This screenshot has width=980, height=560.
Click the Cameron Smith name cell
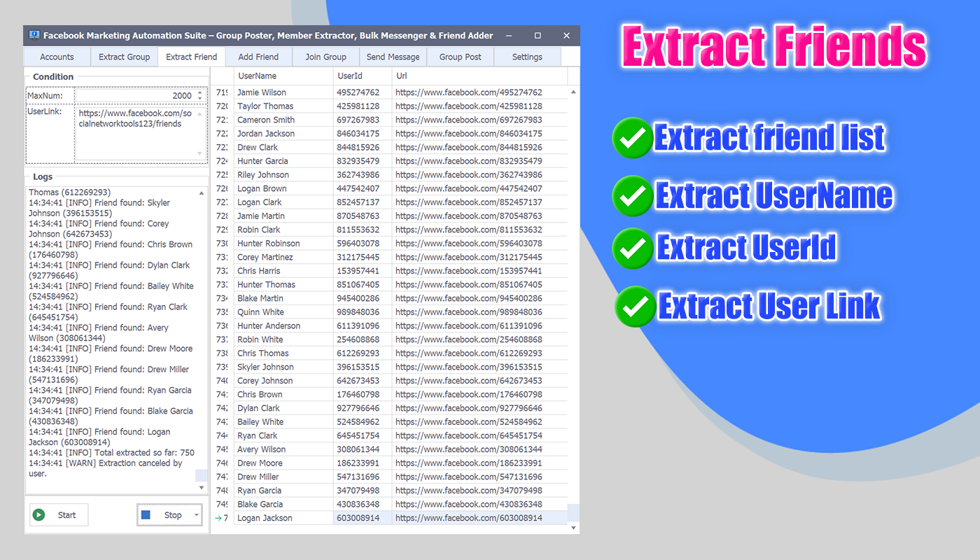283,120
